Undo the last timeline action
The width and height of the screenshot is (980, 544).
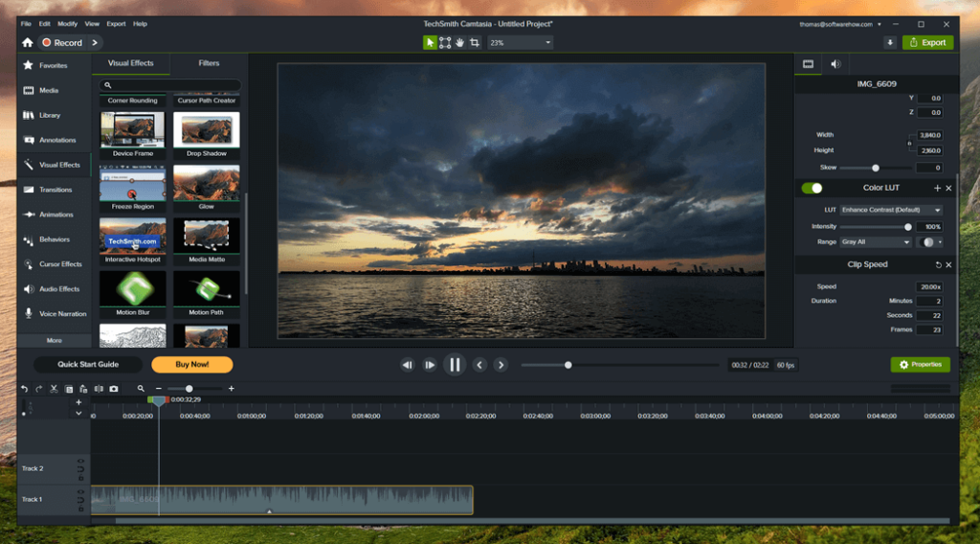[24, 389]
